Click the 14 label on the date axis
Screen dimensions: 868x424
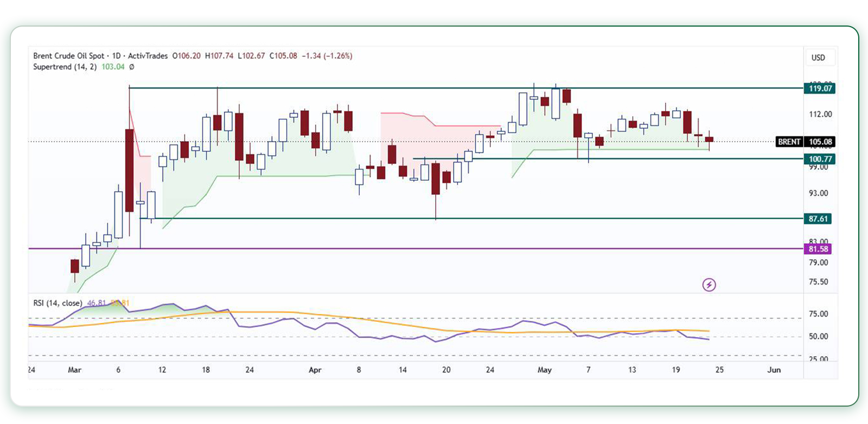coord(403,370)
